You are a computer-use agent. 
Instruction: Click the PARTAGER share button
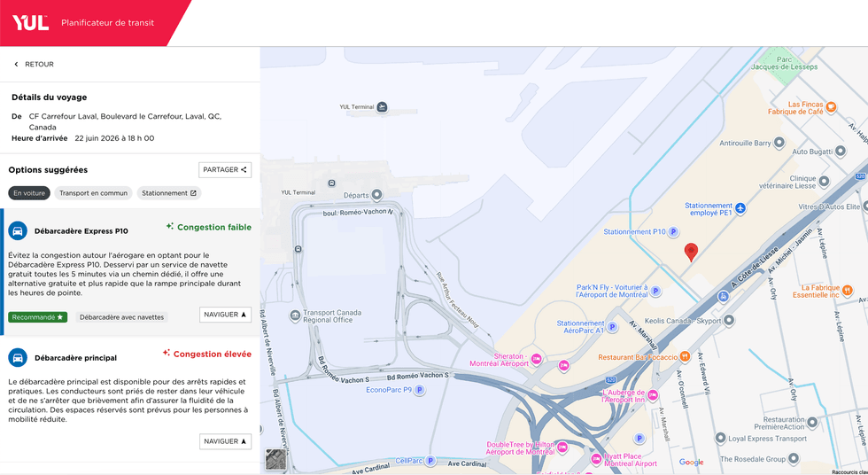coord(225,170)
